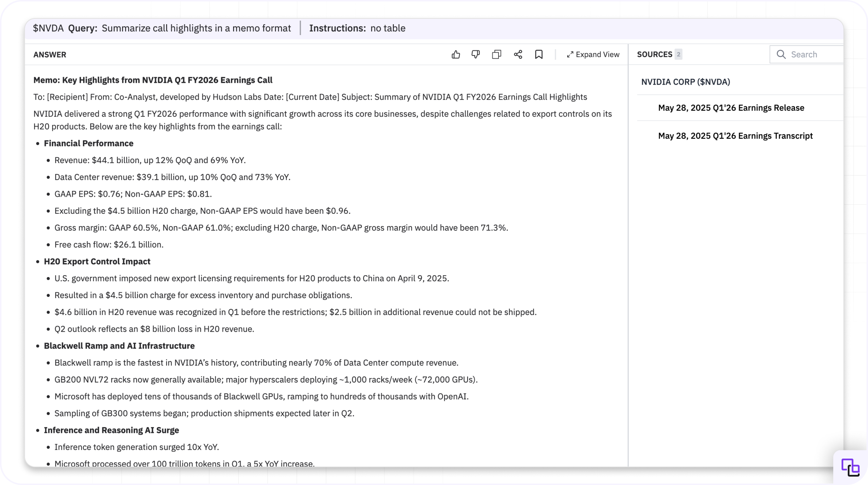Click the memo title heading

[x=153, y=80]
